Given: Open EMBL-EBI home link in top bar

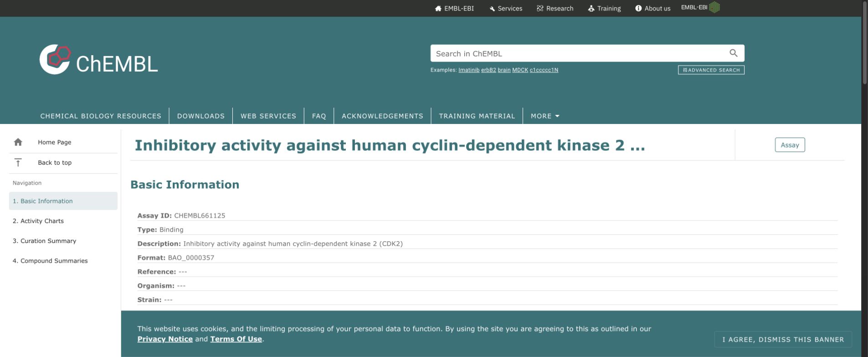Looking at the screenshot, I should 455,8.
